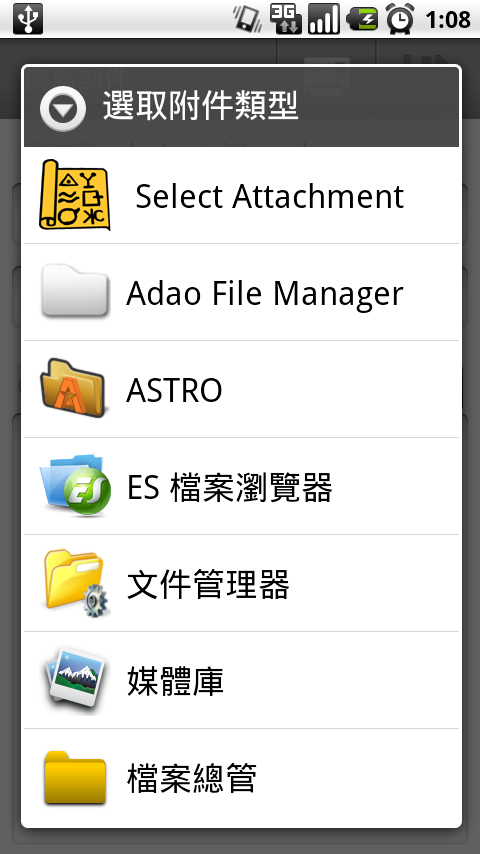Choose Adao File Manager from the list
This screenshot has height=854, width=480.
click(x=241, y=292)
